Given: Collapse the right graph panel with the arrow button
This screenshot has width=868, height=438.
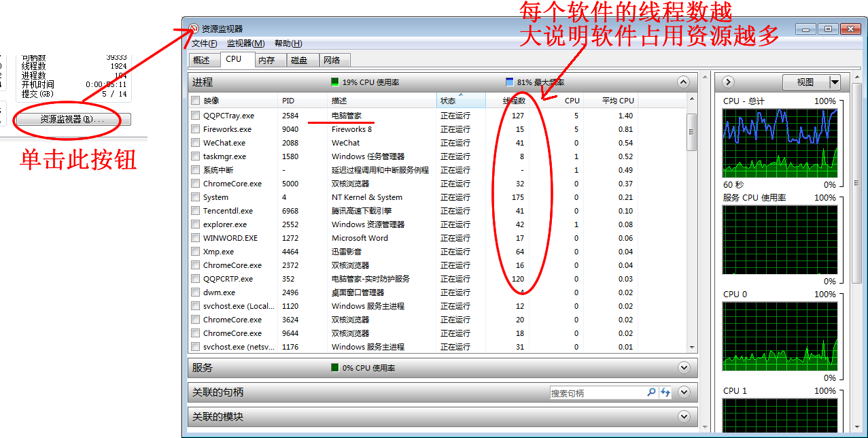Looking at the screenshot, I should click(728, 82).
